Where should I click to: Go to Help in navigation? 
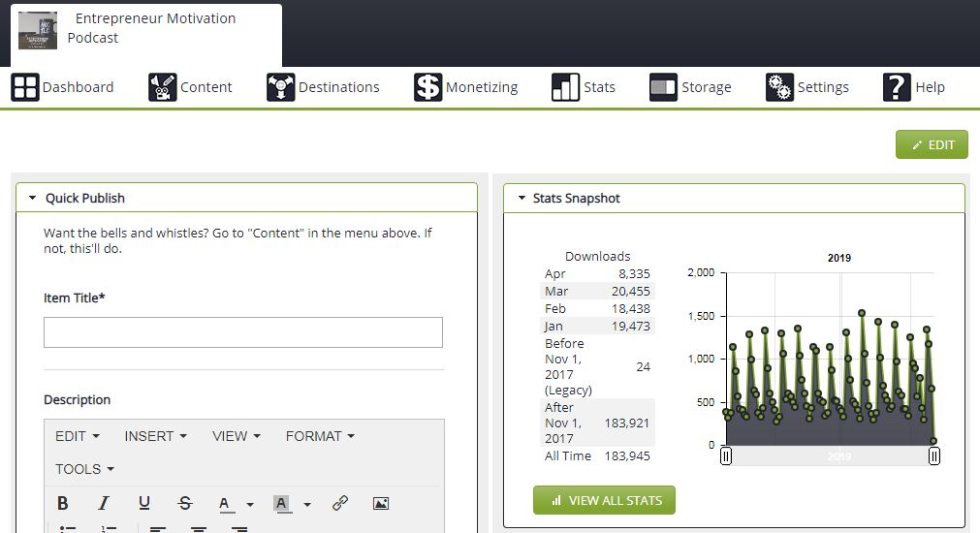[930, 87]
